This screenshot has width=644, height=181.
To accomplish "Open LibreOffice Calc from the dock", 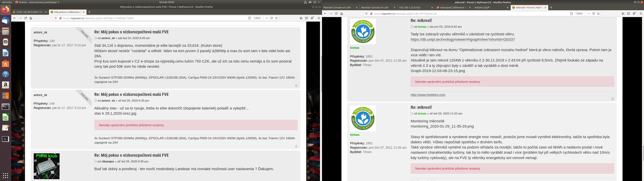I will point(6,117).
